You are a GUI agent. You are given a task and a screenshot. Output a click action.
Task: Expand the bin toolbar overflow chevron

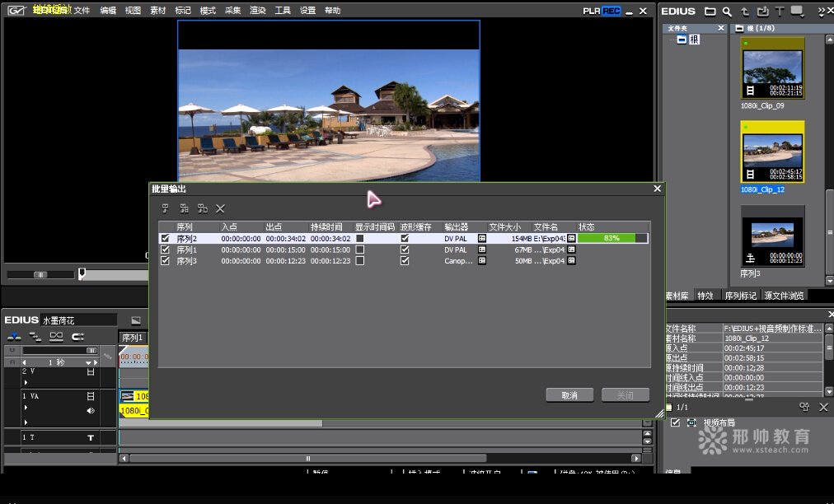click(821, 12)
